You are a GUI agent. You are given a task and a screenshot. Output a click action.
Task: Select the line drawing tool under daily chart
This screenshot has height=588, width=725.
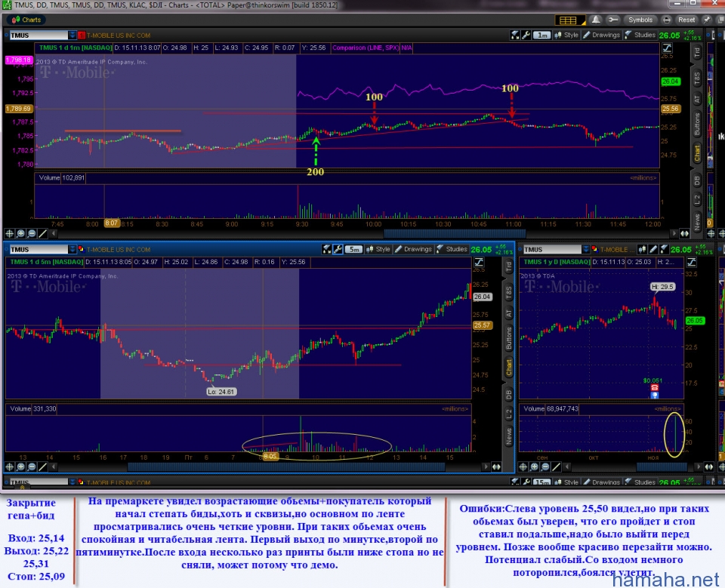pyautogui.click(x=557, y=467)
